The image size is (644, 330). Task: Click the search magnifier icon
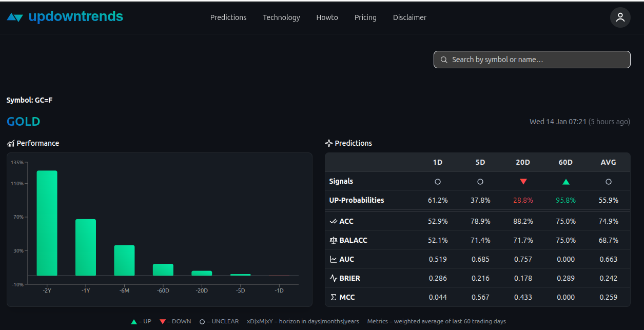point(444,60)
